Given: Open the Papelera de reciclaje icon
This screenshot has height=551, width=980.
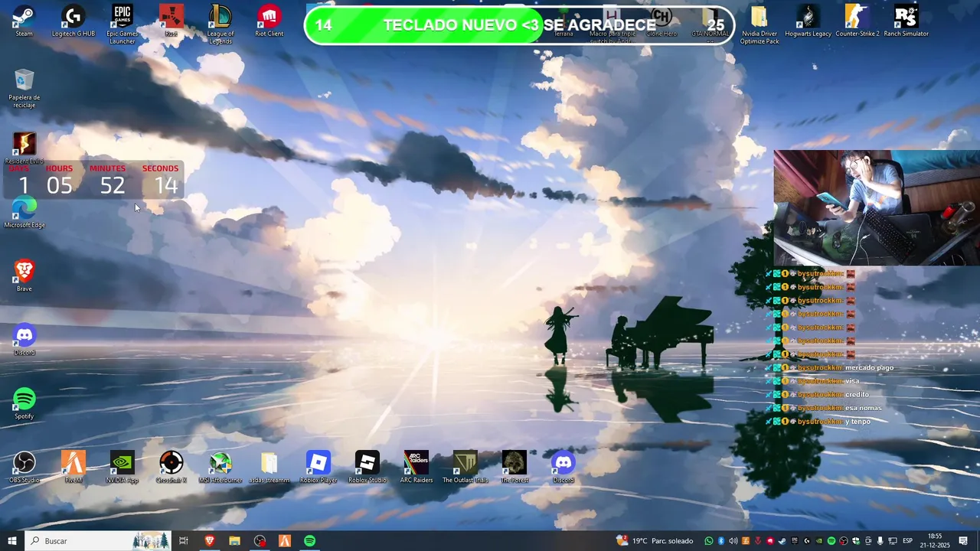Looking at the screenshot, I should (x=24, y=88).
